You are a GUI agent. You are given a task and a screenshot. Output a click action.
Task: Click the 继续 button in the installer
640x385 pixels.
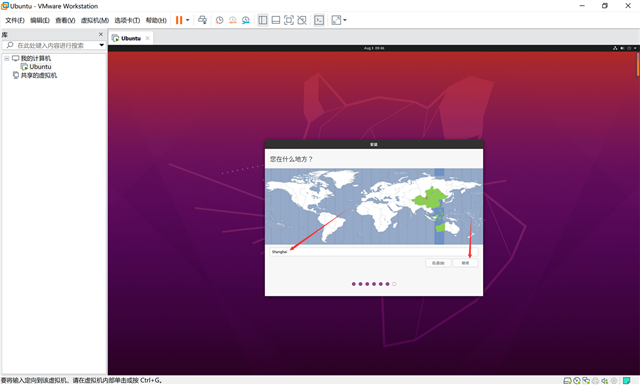465,263
